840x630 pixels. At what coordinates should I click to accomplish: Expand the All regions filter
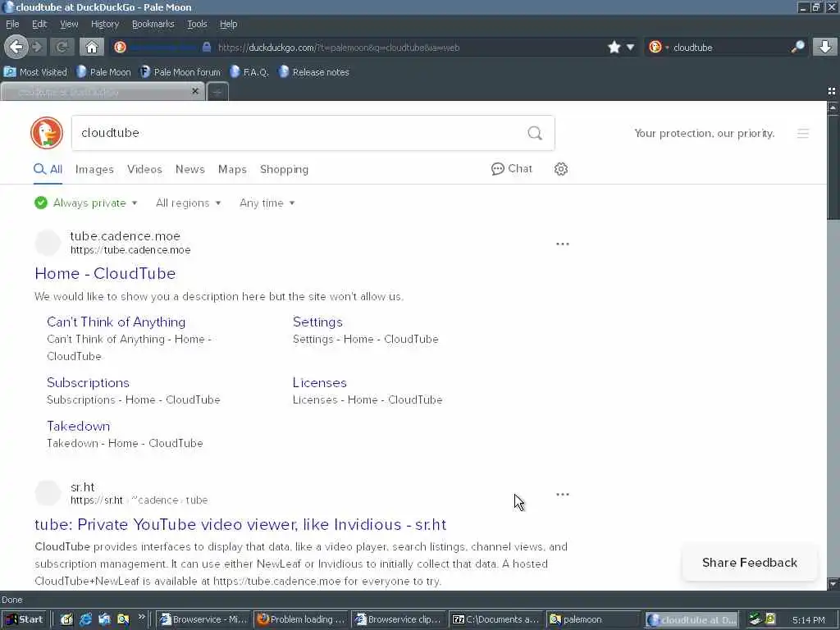click(188, 203)
